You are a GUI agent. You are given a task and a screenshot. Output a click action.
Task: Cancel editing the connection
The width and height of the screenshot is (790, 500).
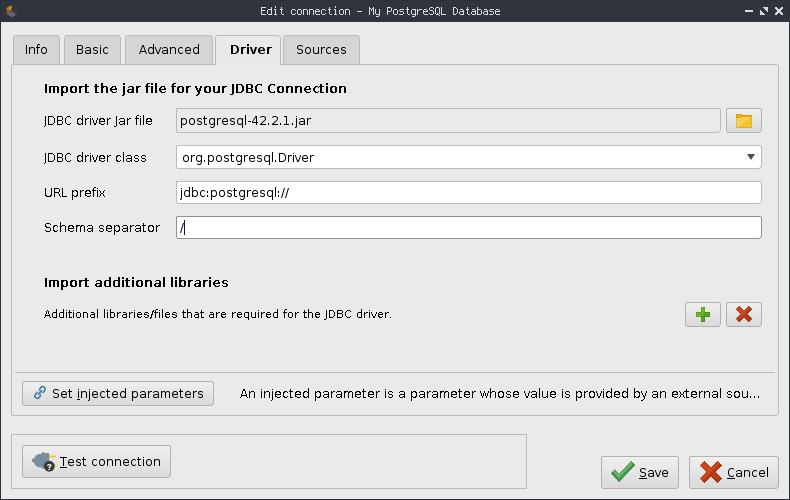[x=734, y=472]
